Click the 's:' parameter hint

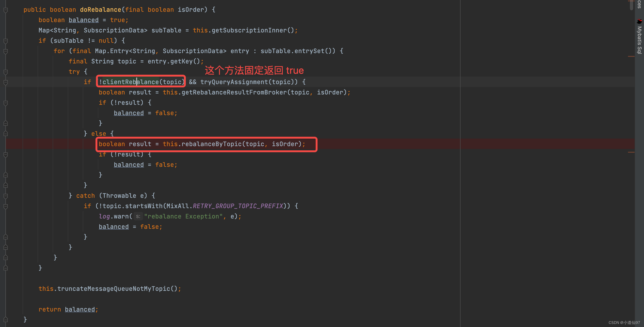tap(138, 216)
